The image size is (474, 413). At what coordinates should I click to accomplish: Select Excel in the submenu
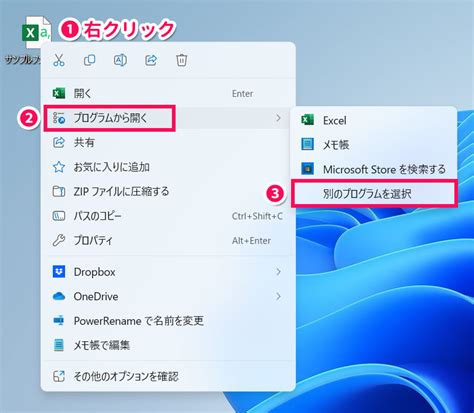pyautogui.click(x=374, y=120)
